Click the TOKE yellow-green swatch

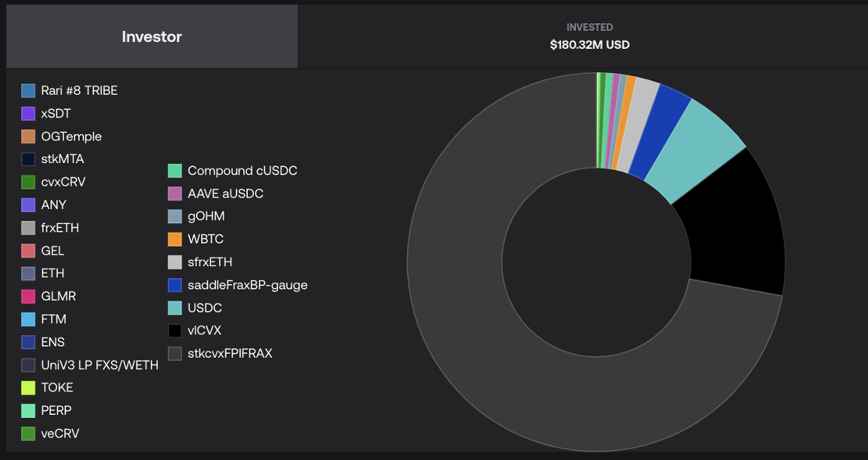[29, 388]
